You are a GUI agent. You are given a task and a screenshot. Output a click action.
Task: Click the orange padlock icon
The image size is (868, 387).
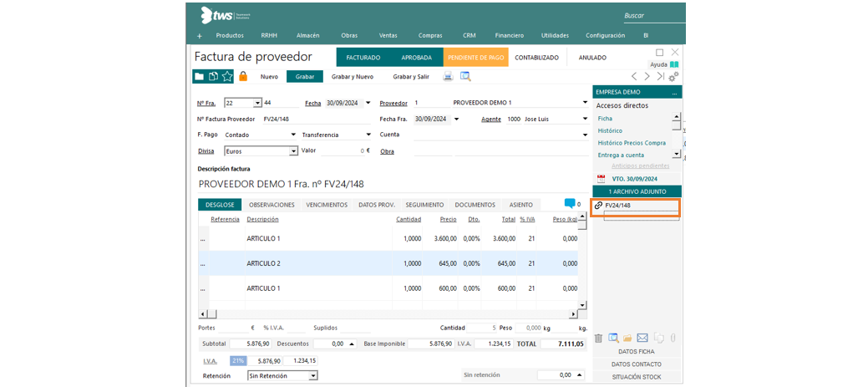point(243,76)
